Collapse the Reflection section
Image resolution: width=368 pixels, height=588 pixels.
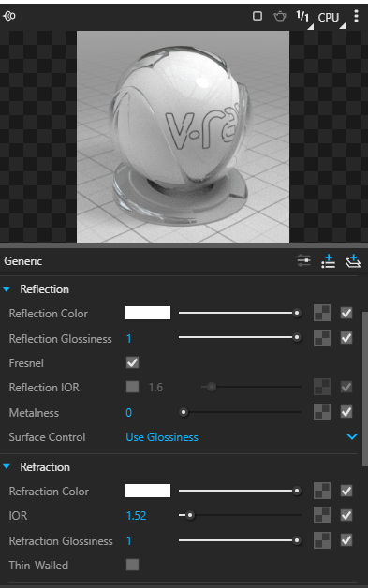click(x=7, y=289)
